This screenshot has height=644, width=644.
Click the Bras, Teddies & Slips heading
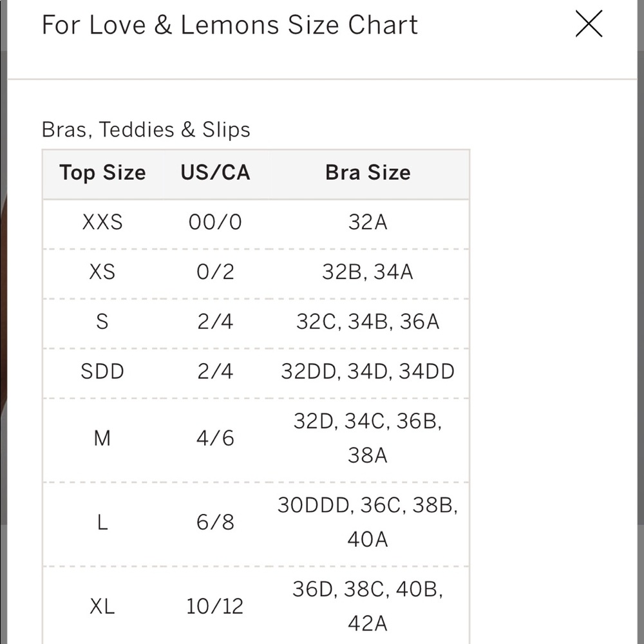[x=146, y=130]
